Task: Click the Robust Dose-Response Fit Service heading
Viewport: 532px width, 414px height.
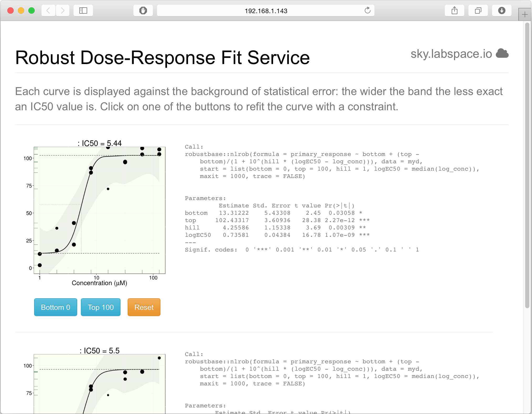Action: pos(163,58)
